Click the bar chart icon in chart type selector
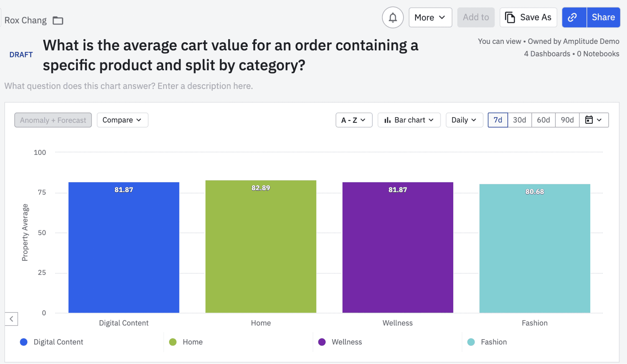This screenshot has width=627, height=364. click(388, 120)
